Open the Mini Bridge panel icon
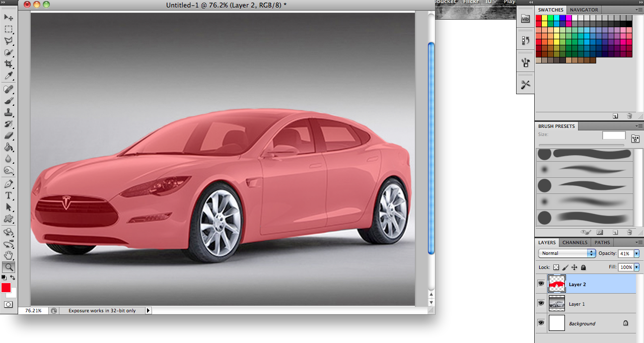The image size is (644, 343). tap(526, 19)
